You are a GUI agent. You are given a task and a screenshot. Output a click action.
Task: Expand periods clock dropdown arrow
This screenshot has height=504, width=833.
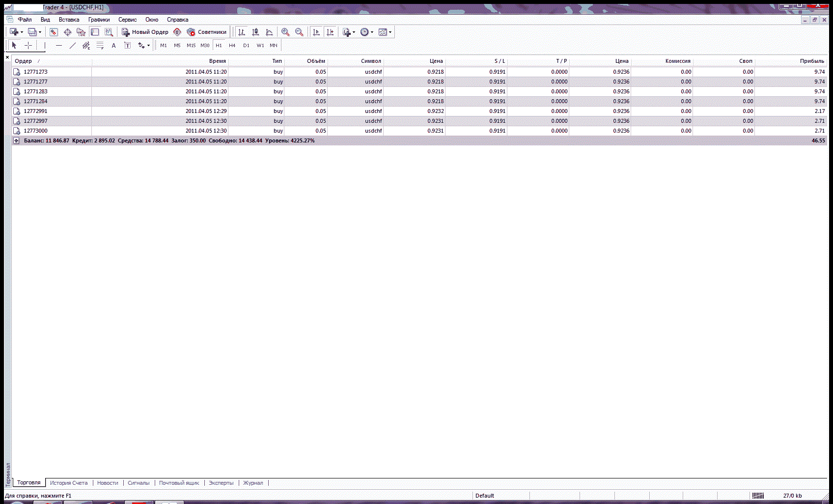tap(372, 32)
